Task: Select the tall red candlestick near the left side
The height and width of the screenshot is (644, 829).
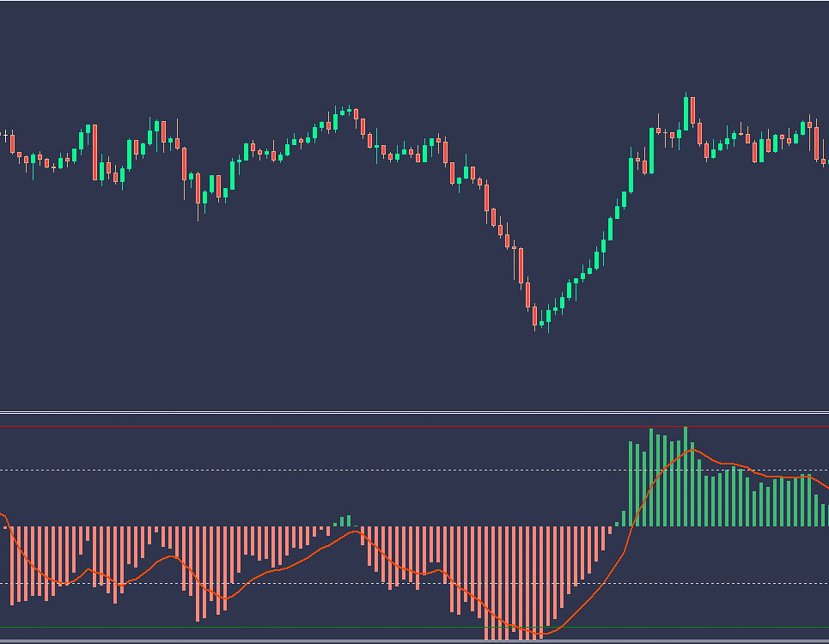Action: pyautogui.click(x=94, y=152)
